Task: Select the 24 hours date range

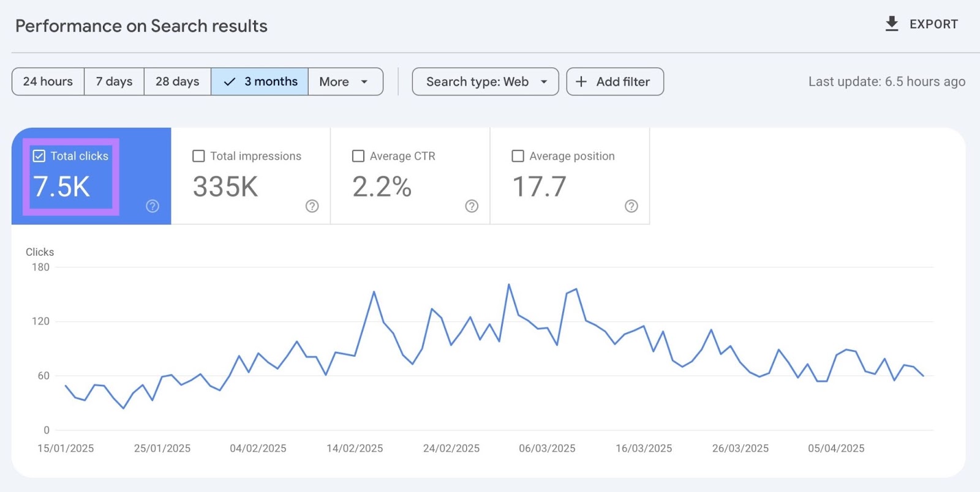Action: (48, 81)
